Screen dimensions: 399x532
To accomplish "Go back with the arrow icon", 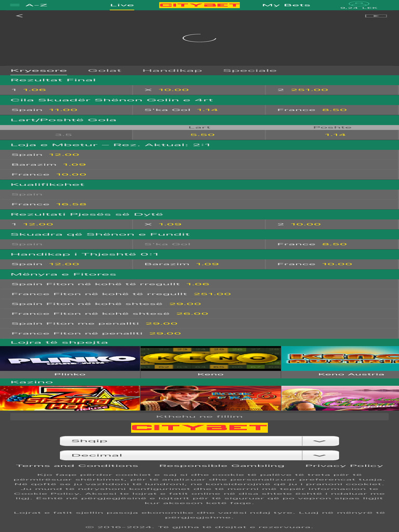I will tap(19, 16).
